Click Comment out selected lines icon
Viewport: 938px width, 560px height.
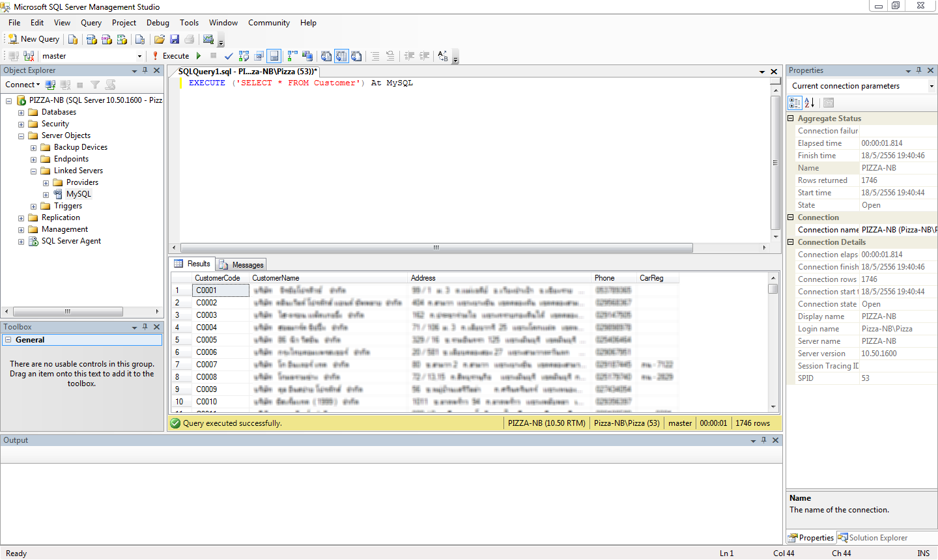375,56
